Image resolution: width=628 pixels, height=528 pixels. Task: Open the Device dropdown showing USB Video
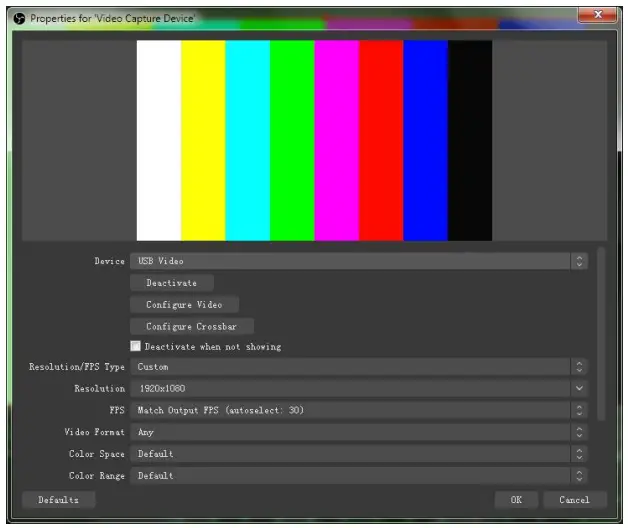[358, 261]
